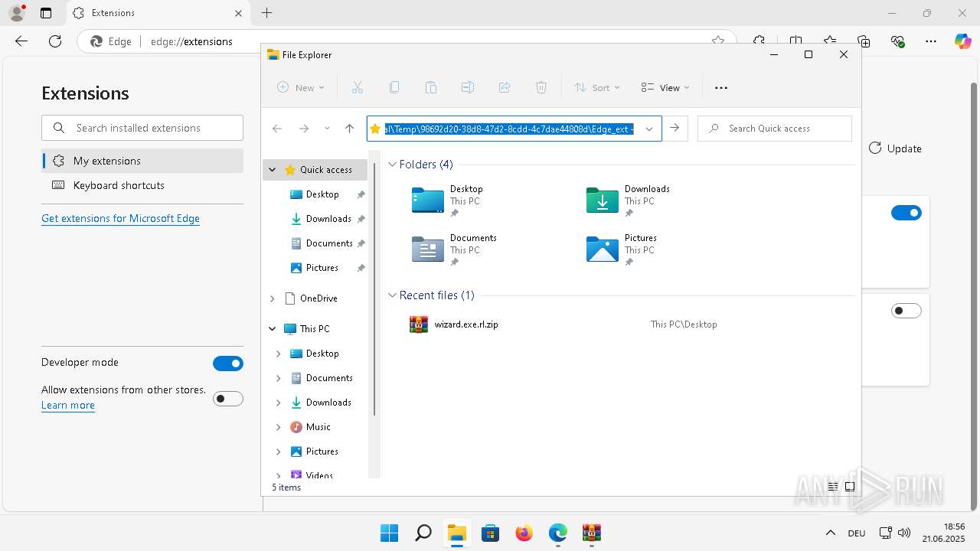
Task: Turn off the Developer mode toggle
Action: pyautogui.click(x=227, y=364)
